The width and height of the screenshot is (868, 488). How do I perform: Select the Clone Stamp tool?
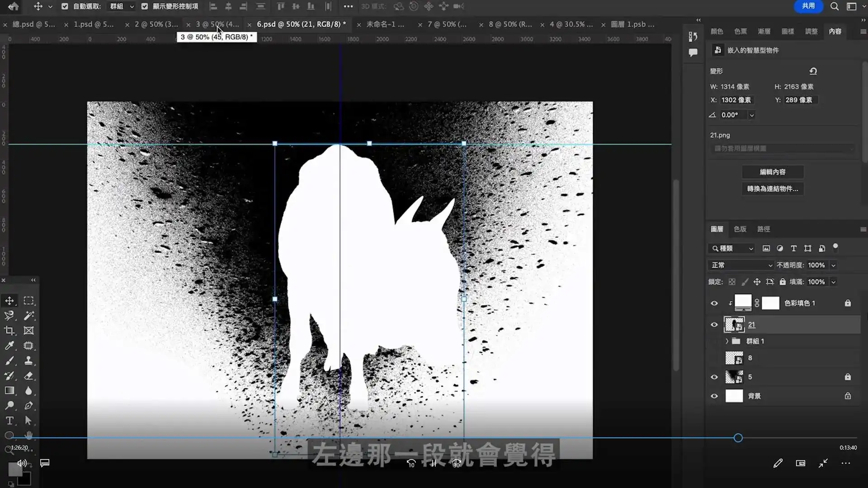[x=28, y=361]
